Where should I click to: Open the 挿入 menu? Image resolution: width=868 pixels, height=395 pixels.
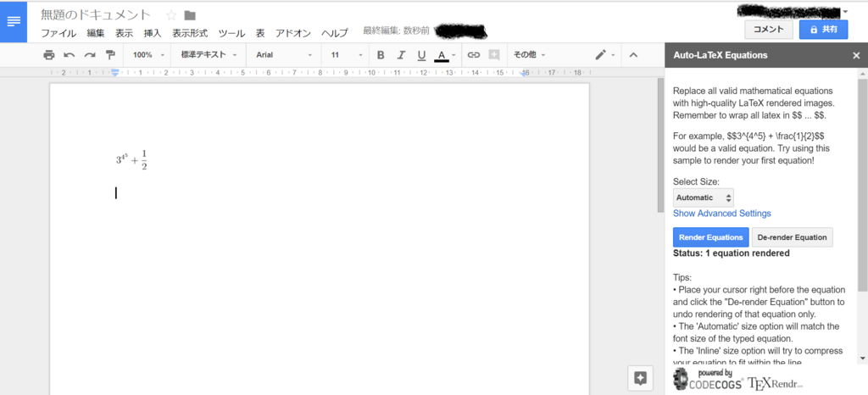coord(153,33)
